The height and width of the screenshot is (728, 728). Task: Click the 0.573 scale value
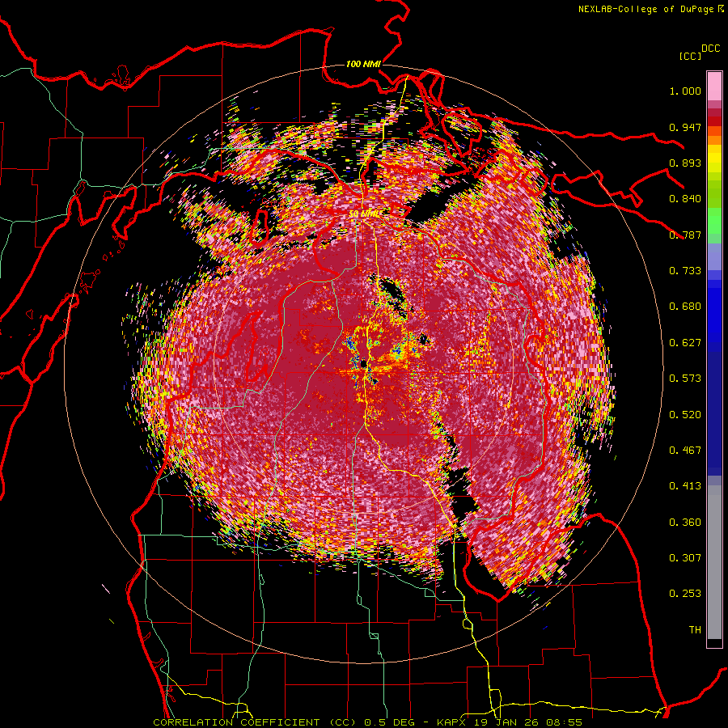point(685,379)
